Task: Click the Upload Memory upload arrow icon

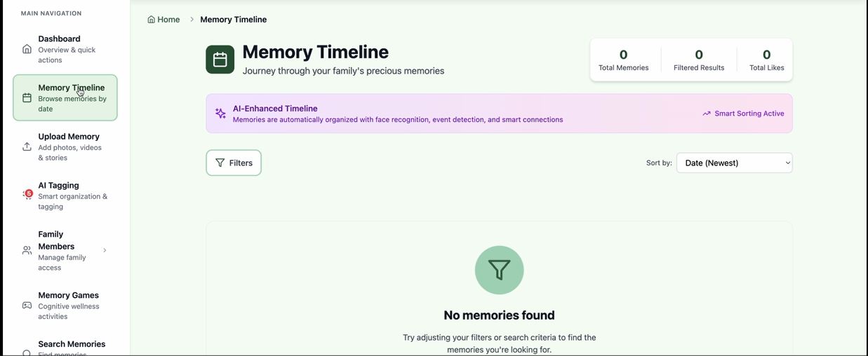Action: coord(27,147)
